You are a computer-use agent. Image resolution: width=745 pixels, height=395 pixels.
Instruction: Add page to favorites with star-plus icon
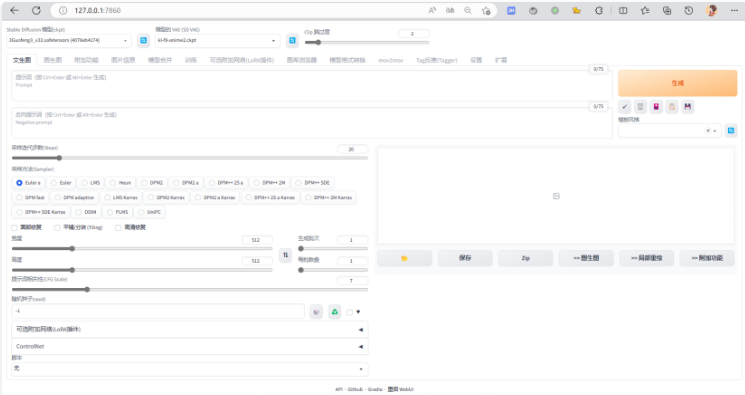pos(486,10)
